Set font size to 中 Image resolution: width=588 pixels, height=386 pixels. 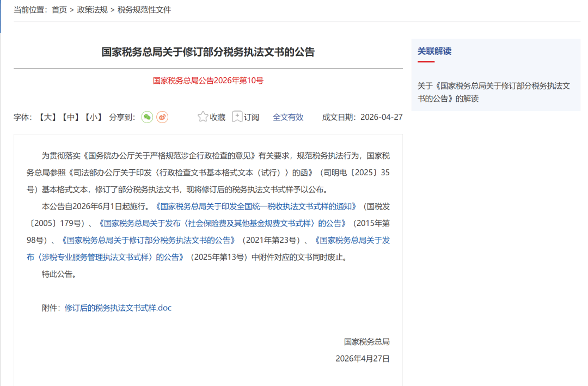[x=70, y=118]
